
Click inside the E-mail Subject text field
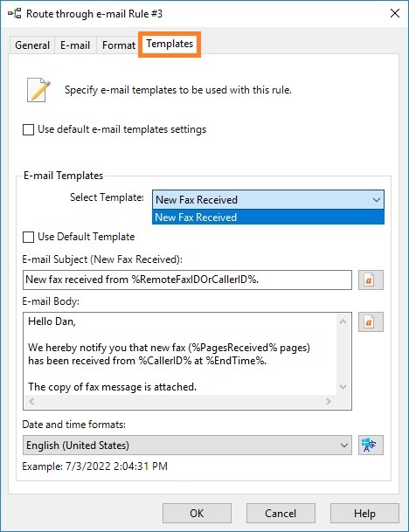[x=187, y=280]
